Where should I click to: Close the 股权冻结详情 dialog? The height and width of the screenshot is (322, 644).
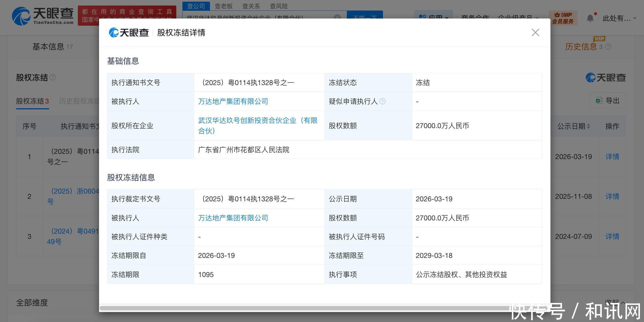click(535, 33)
